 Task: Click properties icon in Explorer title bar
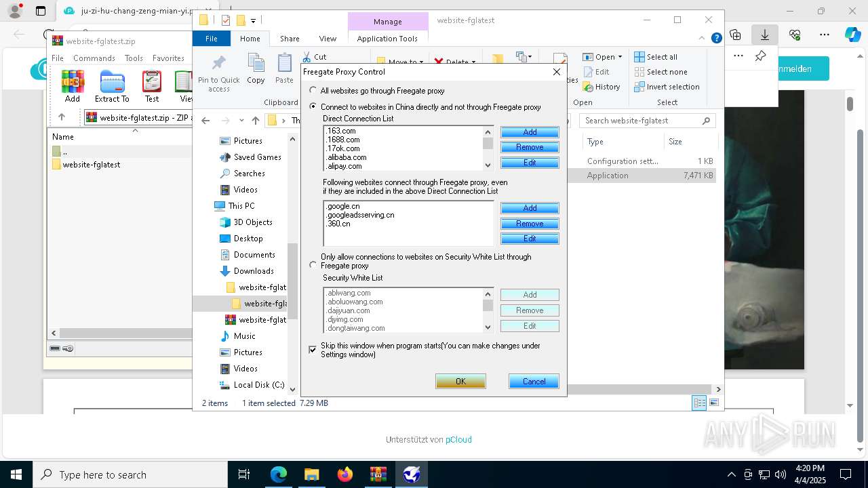point(226,20)
